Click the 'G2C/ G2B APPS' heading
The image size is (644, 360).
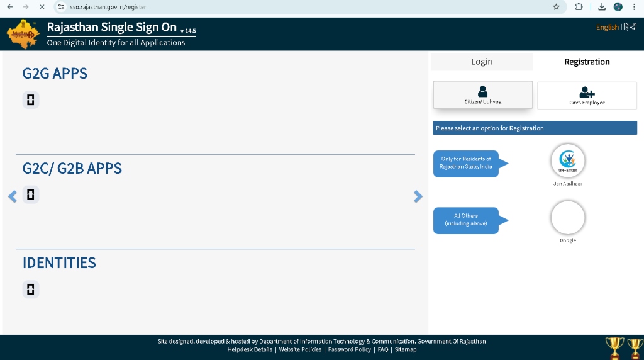[72, 169]
